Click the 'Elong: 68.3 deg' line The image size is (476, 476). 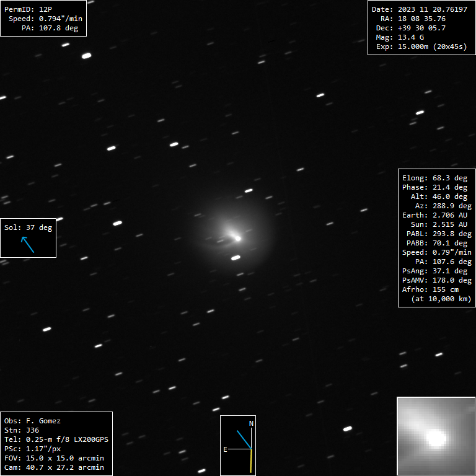click(x=434, y=178)
